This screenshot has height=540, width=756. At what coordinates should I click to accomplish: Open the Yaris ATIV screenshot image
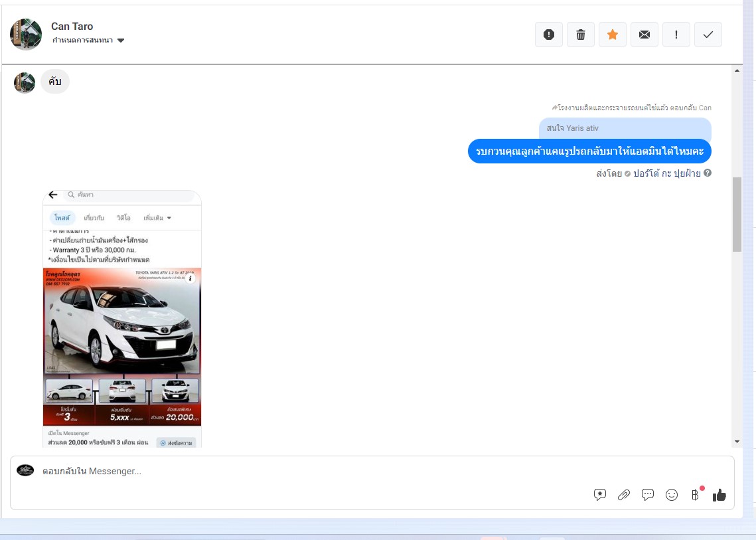tap(122, 319)
